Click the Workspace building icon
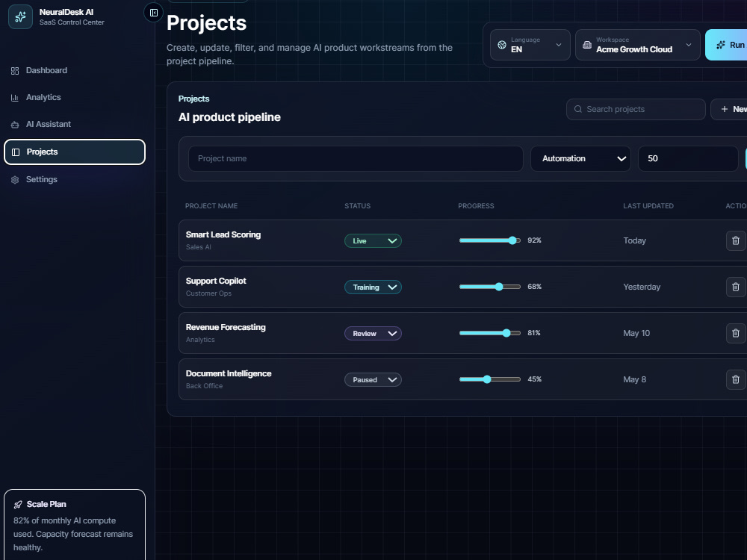 (x=587, y=45)
